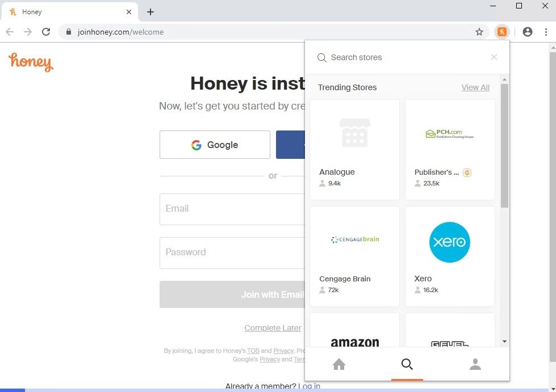Click the Honey popup scrollbar thumb
Viewport: 556px width, 392px height.
pyautogui.click(x=504, y=146)
